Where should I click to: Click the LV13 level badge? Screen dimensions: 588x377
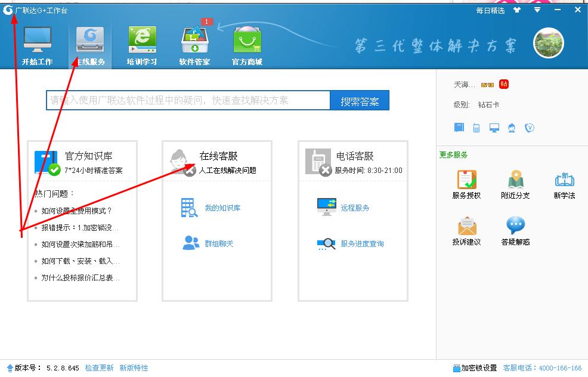487,85
